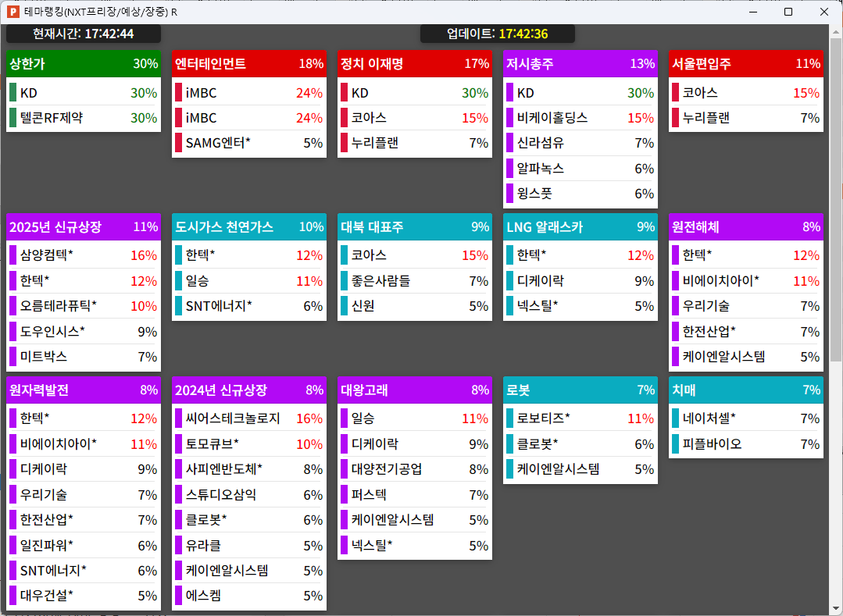Click the app icon in the title bar
This screenshot has width=843, height=616.
(x=13, y=11)
